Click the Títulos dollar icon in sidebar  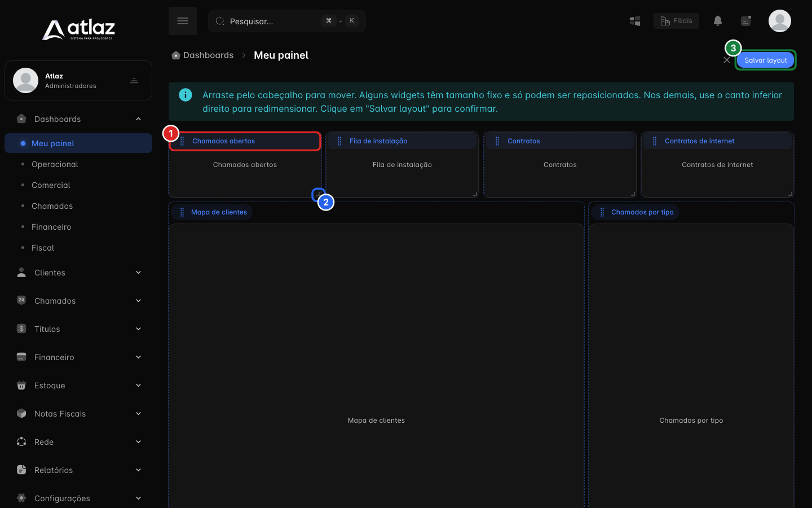(x=21, y=329)
